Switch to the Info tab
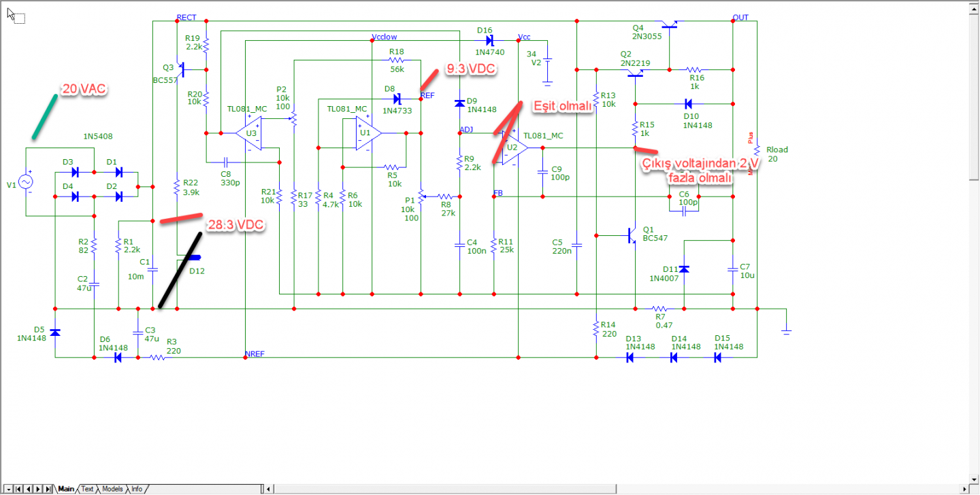Screen dimensions: 980x495 tap(137, 489)
